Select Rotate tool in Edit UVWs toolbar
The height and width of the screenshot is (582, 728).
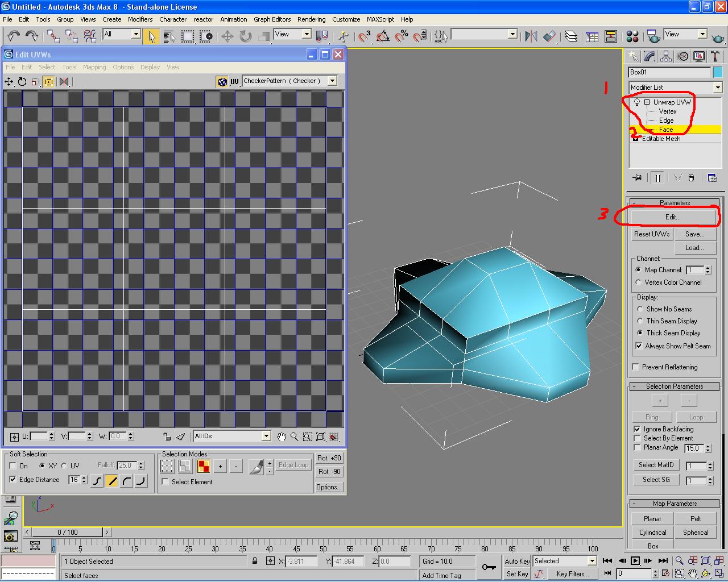(x=22, y=82)
